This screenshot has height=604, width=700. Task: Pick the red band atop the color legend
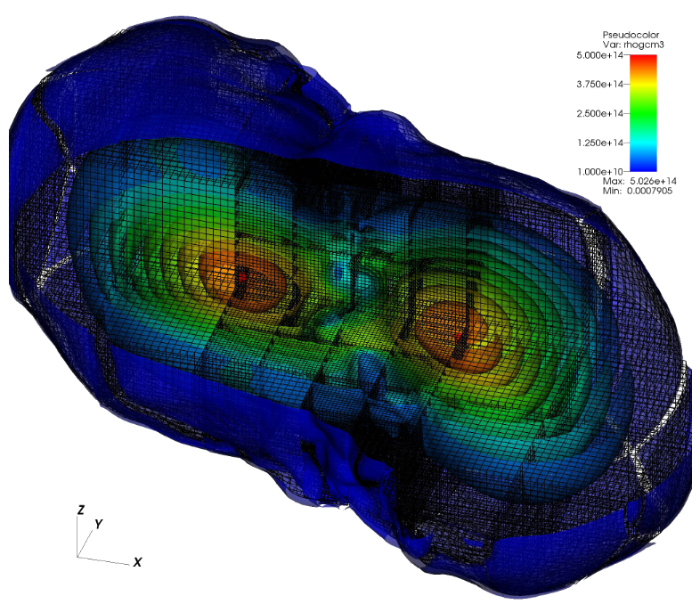point(643,60)
